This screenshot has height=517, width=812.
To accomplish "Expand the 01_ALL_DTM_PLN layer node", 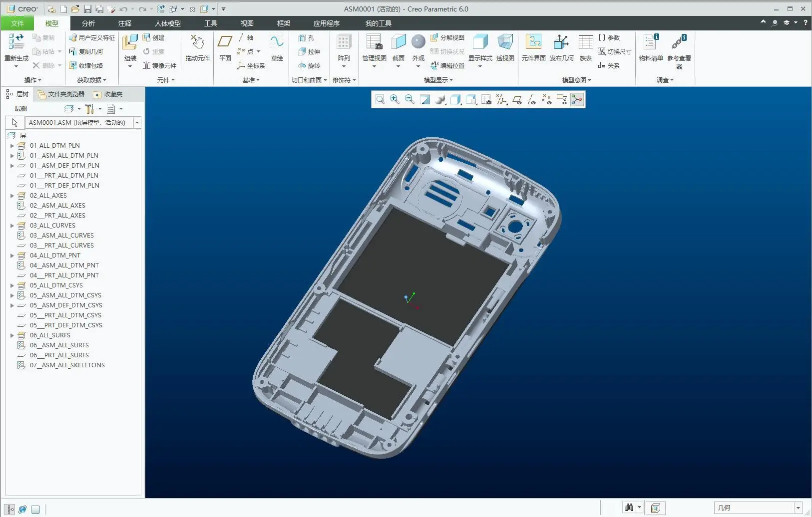I will tap(11, 145).
